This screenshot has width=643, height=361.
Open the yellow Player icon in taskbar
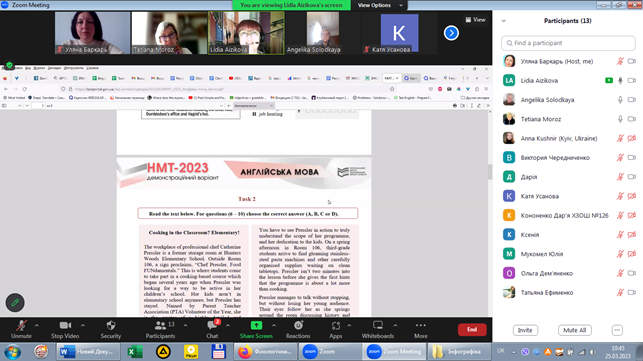click(191, 352)
